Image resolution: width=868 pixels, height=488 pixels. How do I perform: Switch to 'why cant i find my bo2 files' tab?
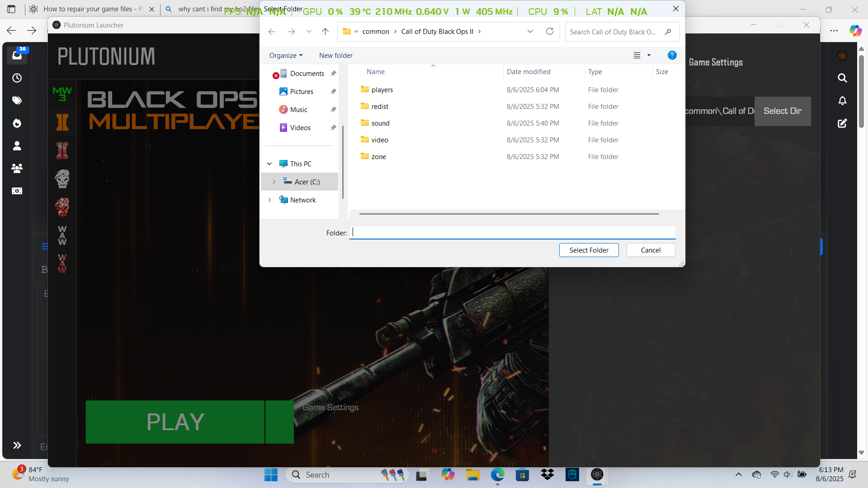click(212, 9)
